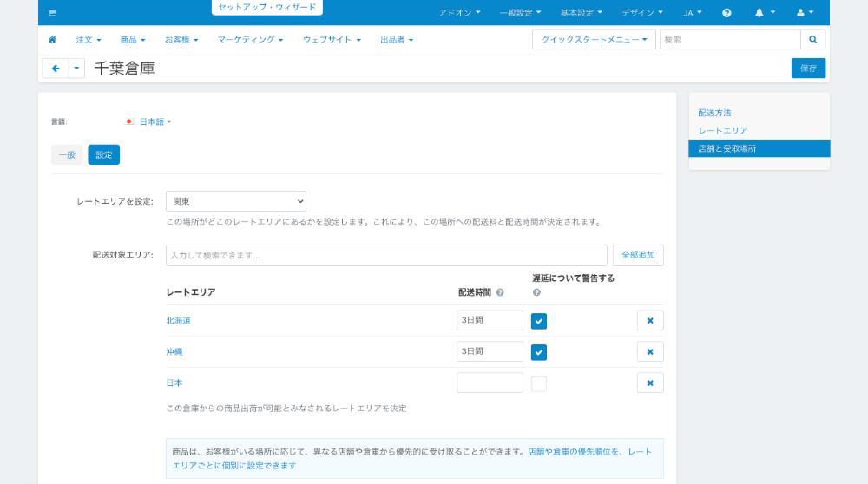This screenshot has height=484, width=868.
Task: Focus the 配送対象エリア search input
Action: click(x=386, y=256)
